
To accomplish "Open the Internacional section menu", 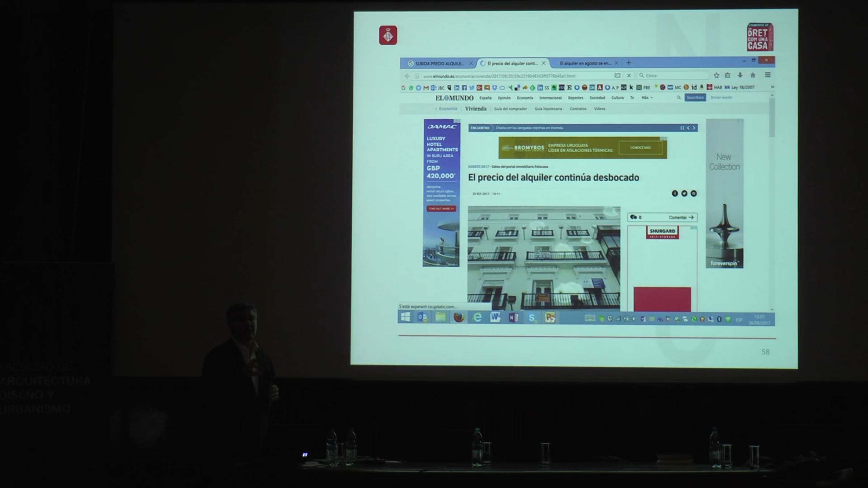I will click(550, 98).
